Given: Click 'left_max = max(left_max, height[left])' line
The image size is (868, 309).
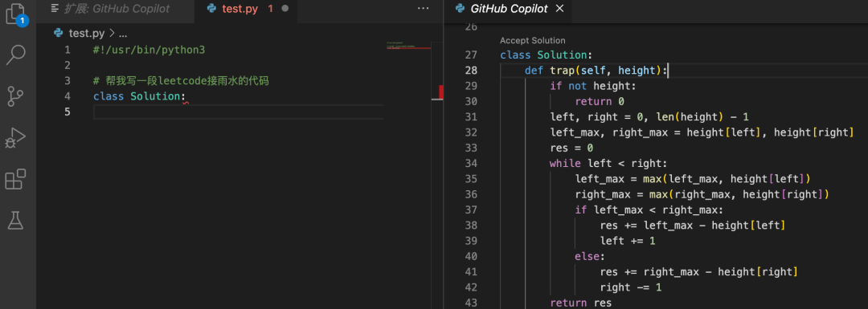Looking at the screenshot, I should click(x=693, y=178).
